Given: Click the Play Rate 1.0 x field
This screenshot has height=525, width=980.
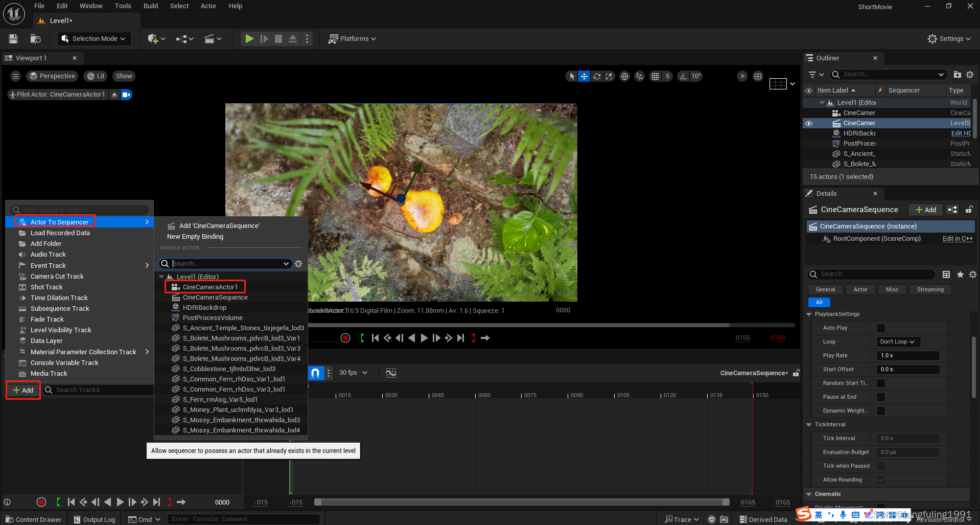Looking at the screenshot, I should 908,356.
